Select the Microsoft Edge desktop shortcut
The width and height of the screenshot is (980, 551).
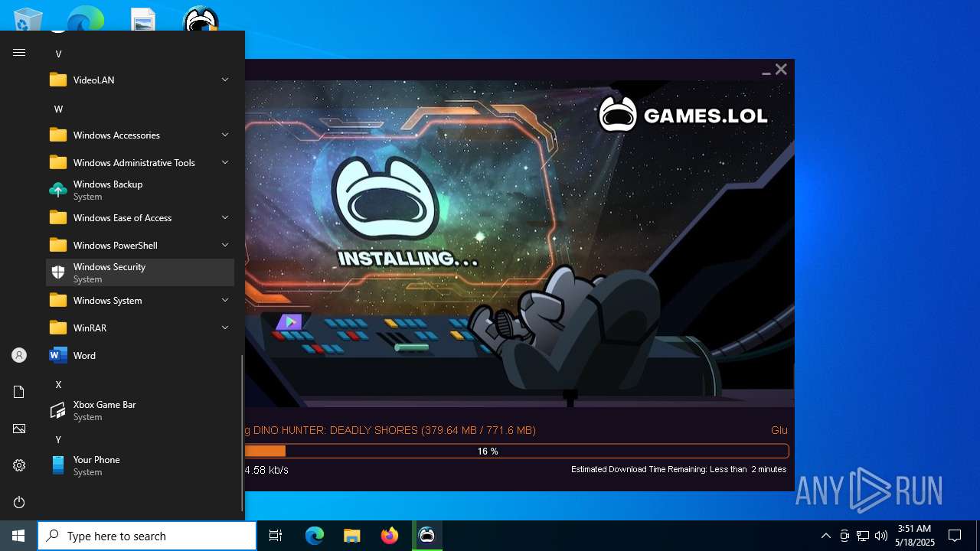86,18
